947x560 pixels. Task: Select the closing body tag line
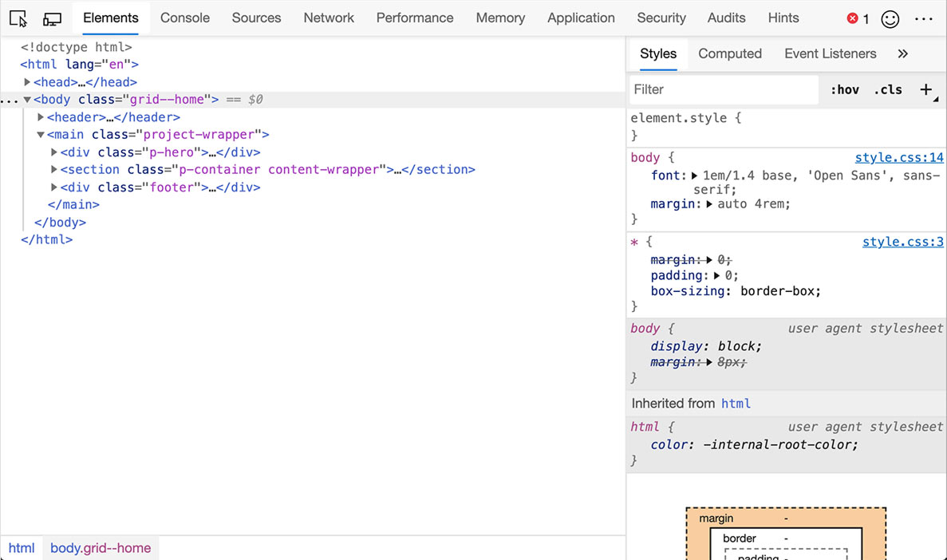tap(60, 223)
